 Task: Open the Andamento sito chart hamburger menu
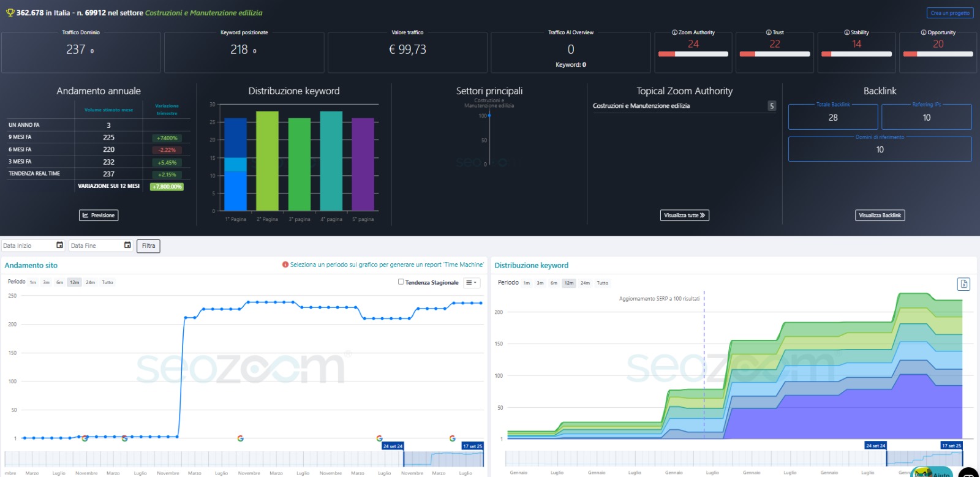tap(471, 282)
